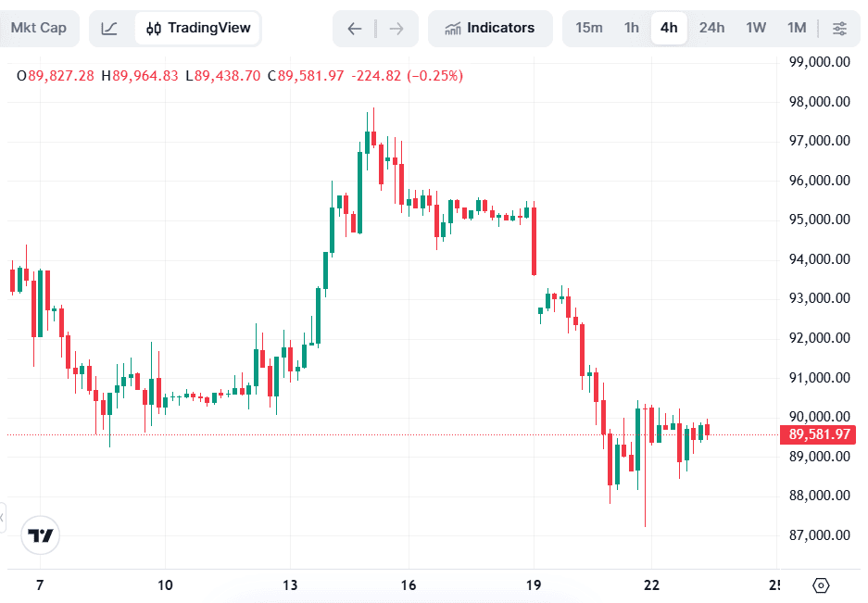Image resolution: width=868 pixels, height=603 pixels.
Task: Select the line chart style icon
Action: coord(110,28)
